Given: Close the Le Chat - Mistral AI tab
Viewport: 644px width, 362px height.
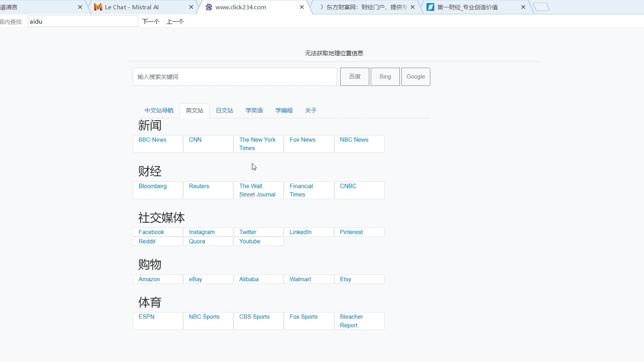Looking at the screenshot, I should 191,7.
